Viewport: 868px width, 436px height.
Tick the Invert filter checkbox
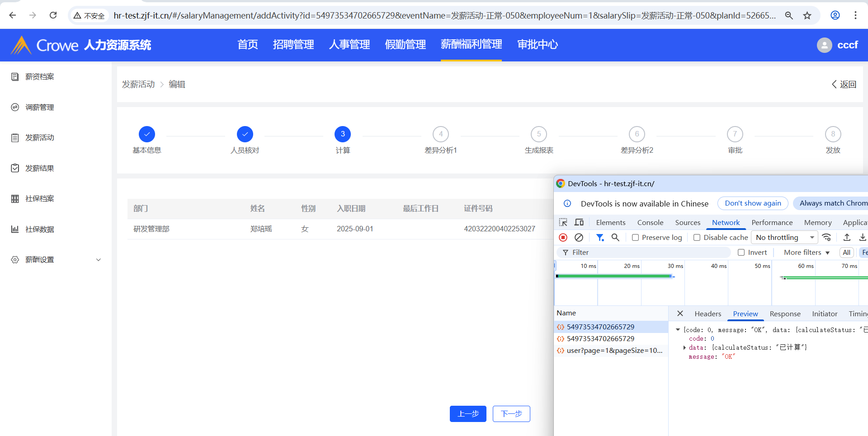click(741, 253)
